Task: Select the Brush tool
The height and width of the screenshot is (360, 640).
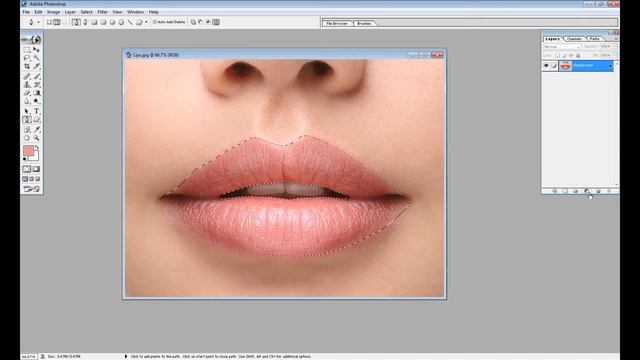Action: [37, 76]
